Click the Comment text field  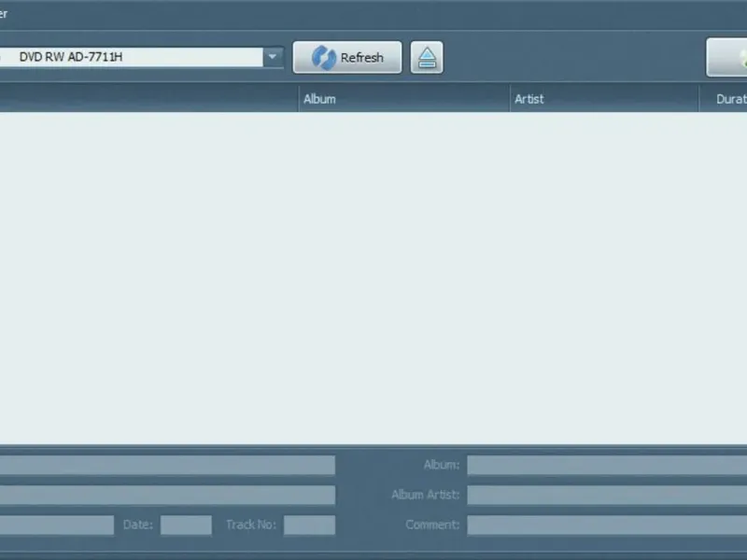(607, 525)
